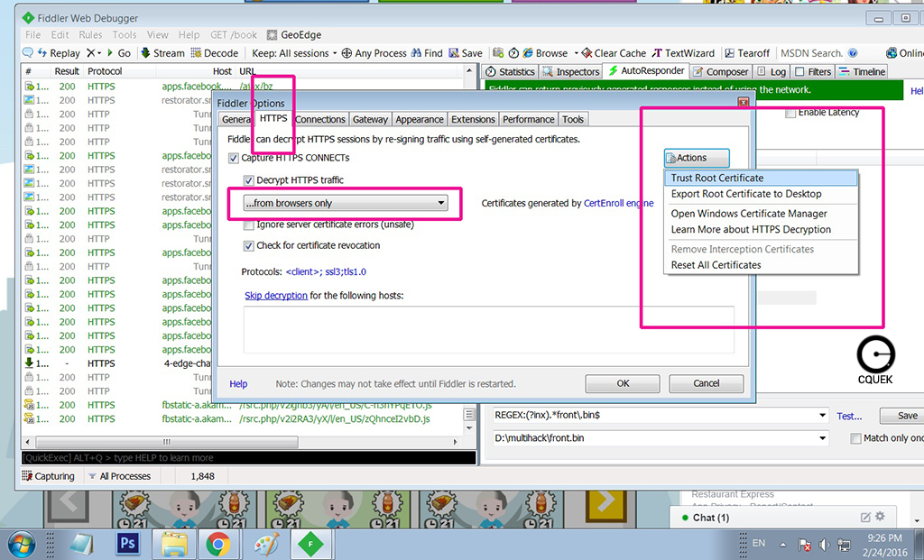Open the from browsers only dropdown
This screenshot has height=560, width=924.
pyautogui.click(x=346, y=203)
